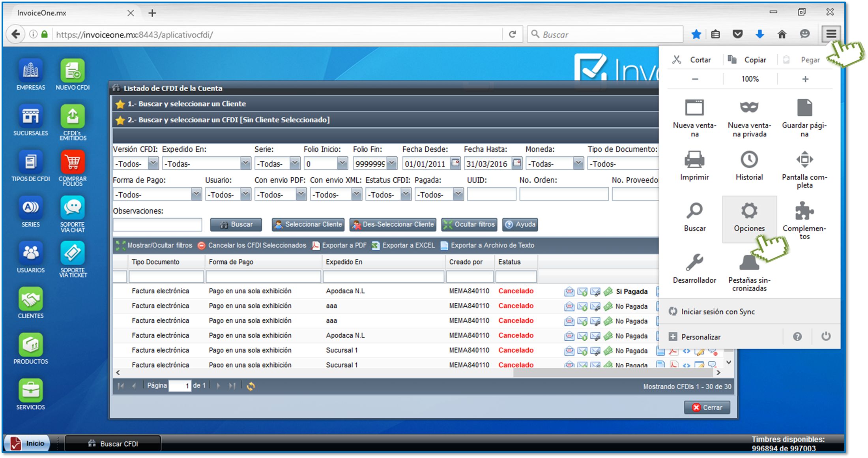This screenshot has height=458, width=868.
Task: Click the Observaciones input field
Action: tap(157, 224)
